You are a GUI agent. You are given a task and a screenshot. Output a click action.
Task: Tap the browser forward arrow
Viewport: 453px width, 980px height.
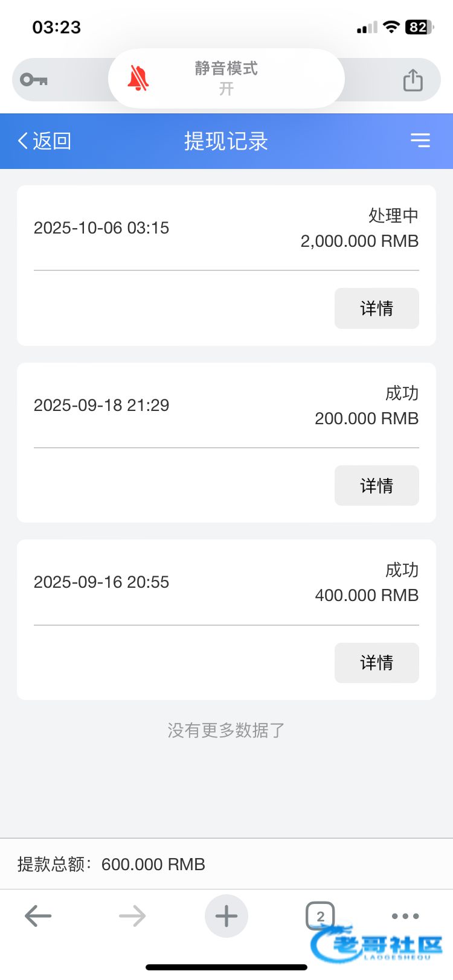pyautogui.click(x=132, y=916)
